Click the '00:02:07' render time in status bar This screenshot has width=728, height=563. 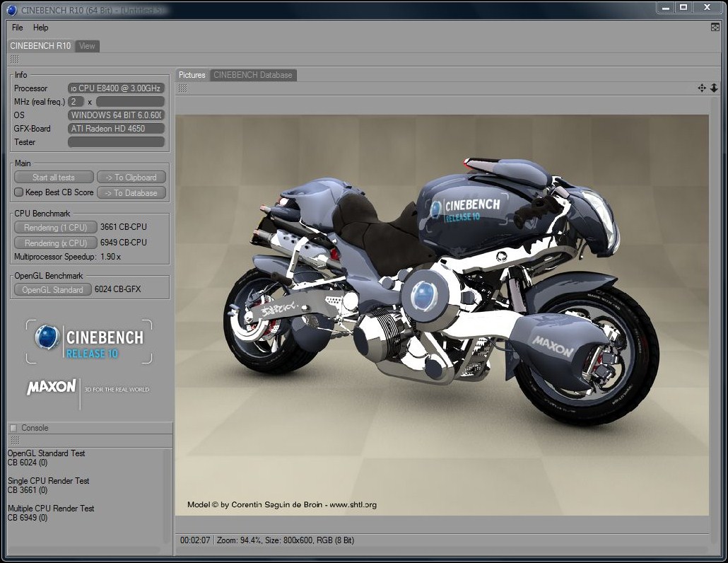pos(195,540)
